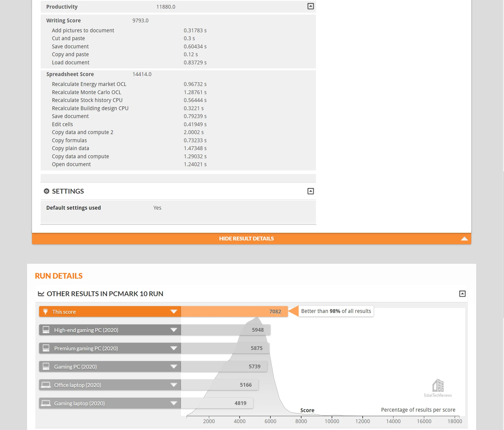Image resolution: width=504 pixels, height=430 pixels.
Task: Collapse the Productivity section toggle
Action: click(310, 6)
